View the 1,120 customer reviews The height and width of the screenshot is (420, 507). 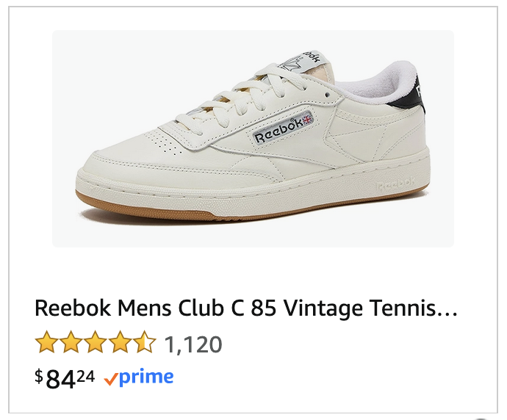point(193,344)
